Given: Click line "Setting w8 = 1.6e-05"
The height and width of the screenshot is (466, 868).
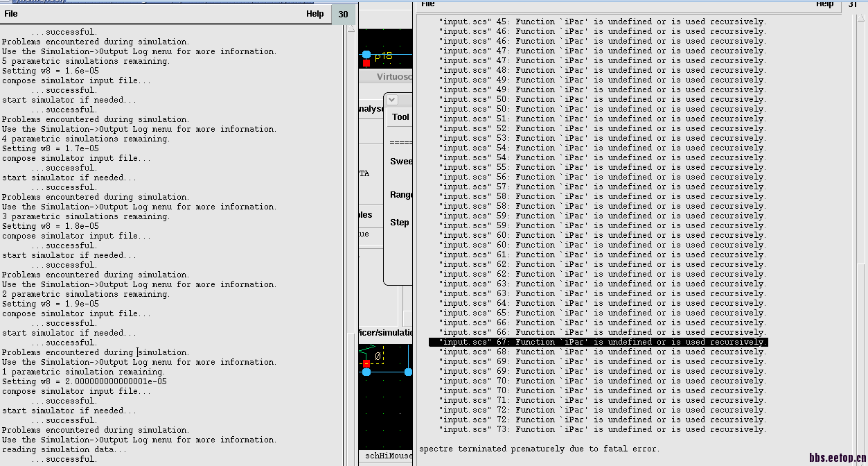Looking at the screenshot, I should (x=51, y=71).
